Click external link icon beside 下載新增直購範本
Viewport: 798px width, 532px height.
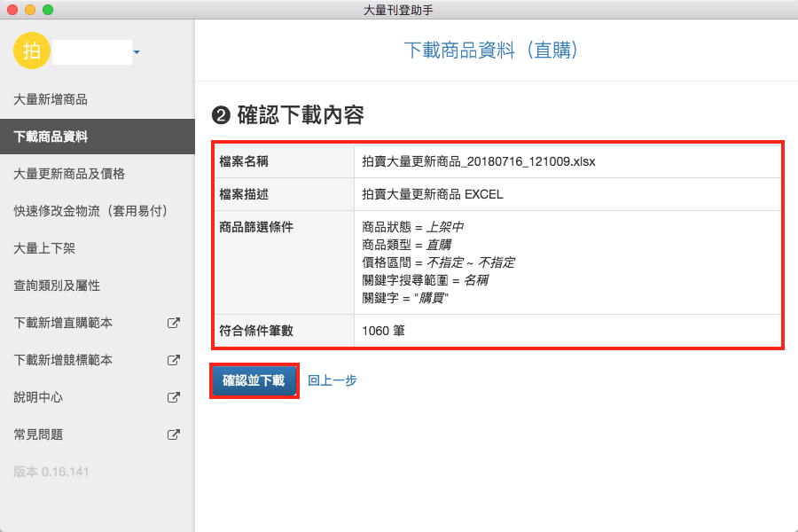(x=174, y=323)
